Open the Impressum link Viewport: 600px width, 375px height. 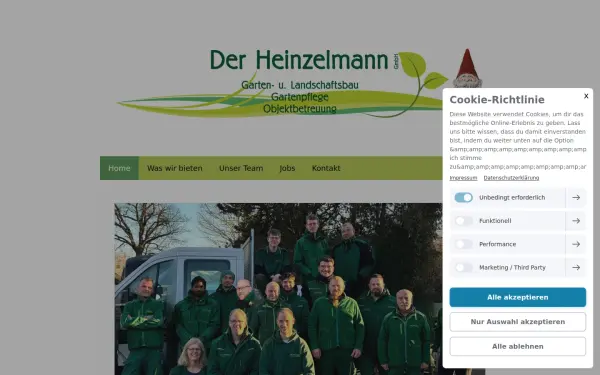pyautogui.click(x=463, y=178)
